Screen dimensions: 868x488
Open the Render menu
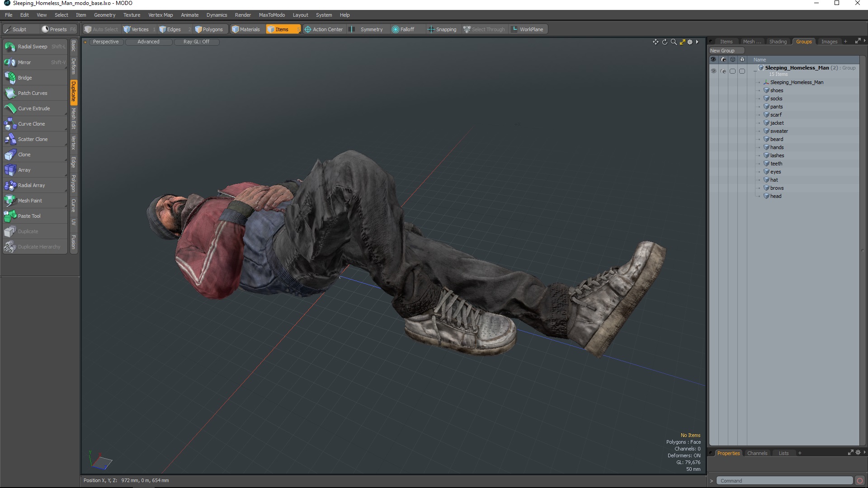pos(243,15)
